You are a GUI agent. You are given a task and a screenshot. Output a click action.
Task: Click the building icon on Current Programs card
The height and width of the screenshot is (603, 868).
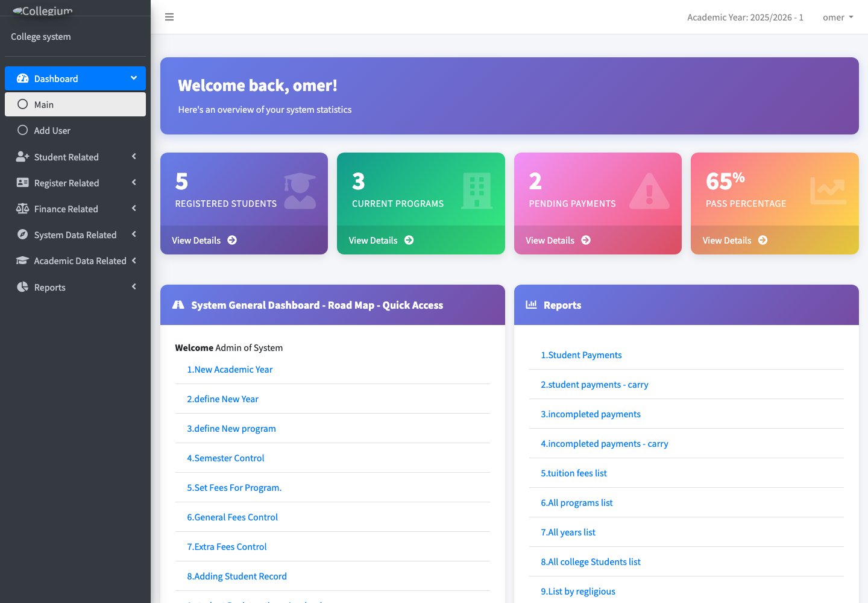coord(477,191)
